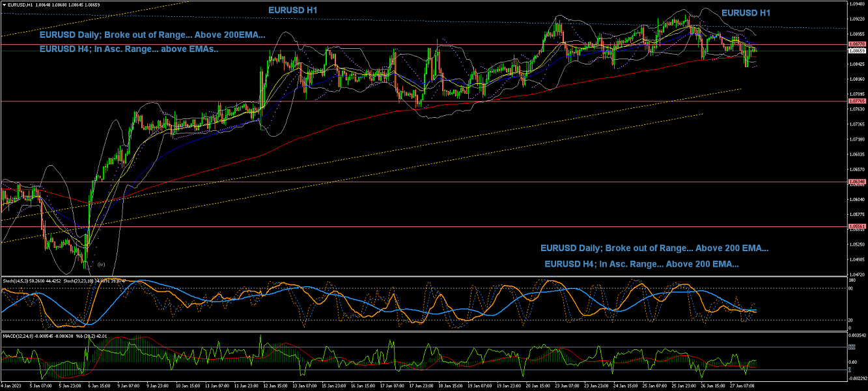Select 'EURUSD H4; In Asc. Range... above EMAs..' label
The width and height of the screenshot is (868, 391).
pos(129,48)
